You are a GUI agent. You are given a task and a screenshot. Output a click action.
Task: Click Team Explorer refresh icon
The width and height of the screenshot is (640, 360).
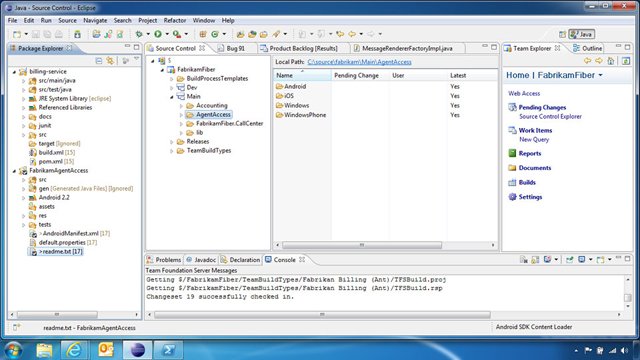[626, 61]
